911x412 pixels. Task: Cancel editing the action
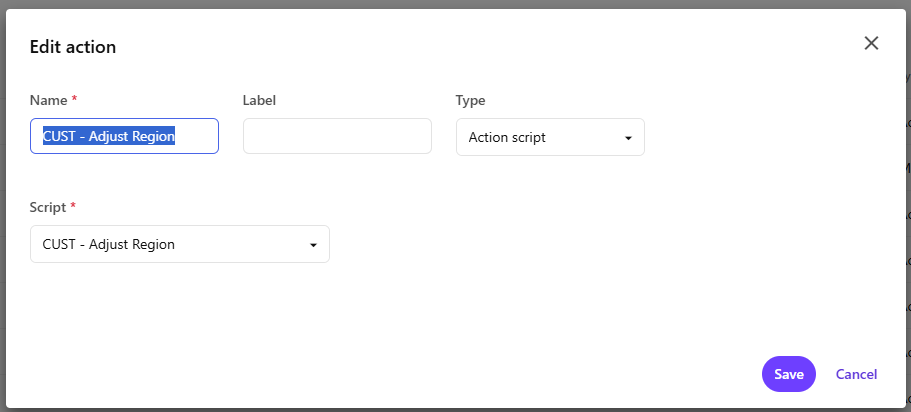coord(856,374)
